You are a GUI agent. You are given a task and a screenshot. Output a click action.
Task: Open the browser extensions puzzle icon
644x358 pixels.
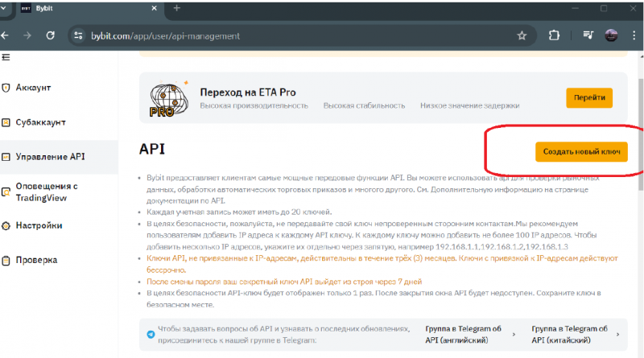coord(554,35)
